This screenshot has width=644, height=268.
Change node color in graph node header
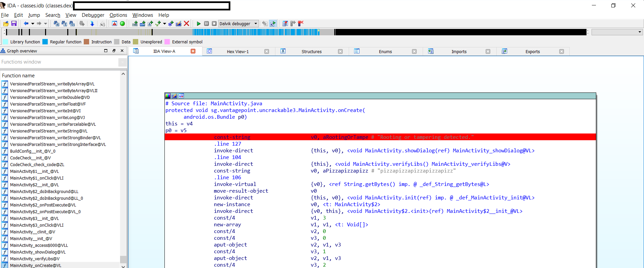pos(168,96)
